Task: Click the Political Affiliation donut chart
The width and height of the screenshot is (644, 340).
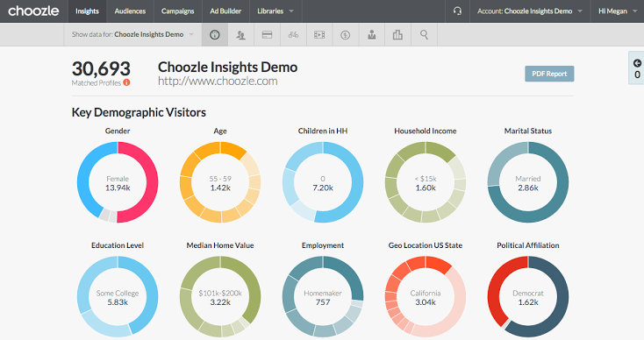Action: coord(528,297)
